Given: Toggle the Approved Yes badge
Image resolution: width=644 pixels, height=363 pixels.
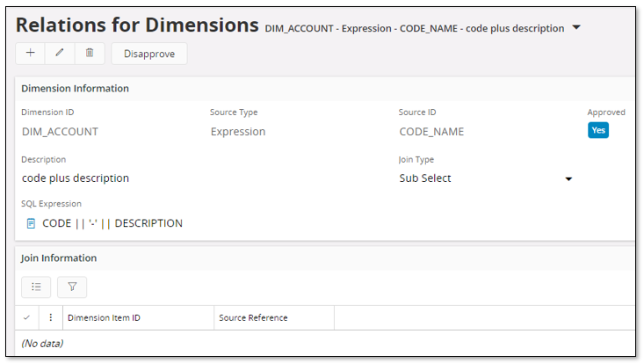Looking at the screenshot, I should point(597,130).
